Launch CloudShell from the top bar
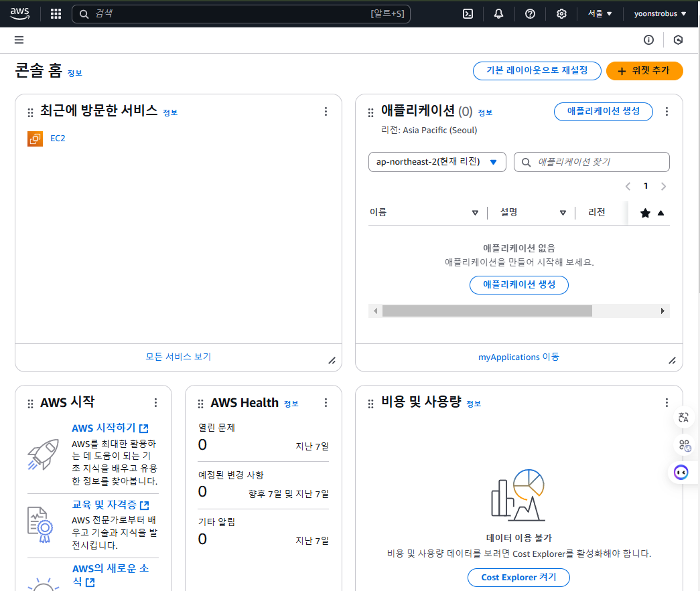 [468, 14]
